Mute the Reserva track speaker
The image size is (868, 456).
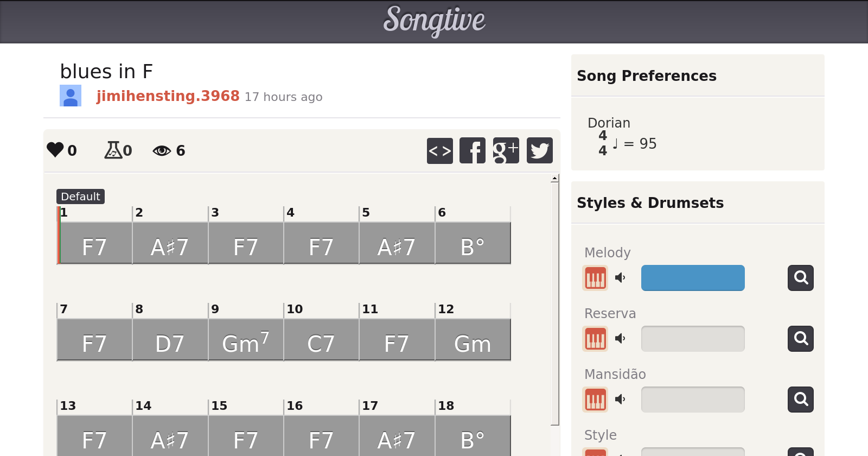pyautogui.click(x=620, y=339)
